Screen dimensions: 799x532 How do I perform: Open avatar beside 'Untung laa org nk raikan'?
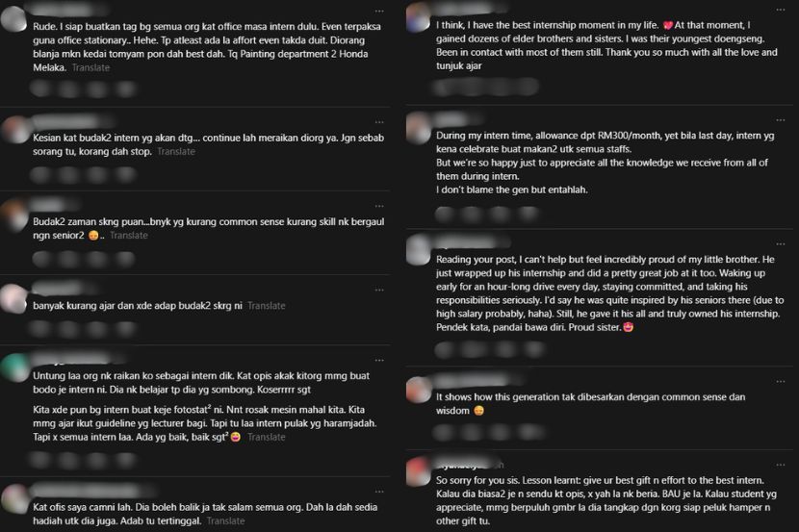(14, 367)
